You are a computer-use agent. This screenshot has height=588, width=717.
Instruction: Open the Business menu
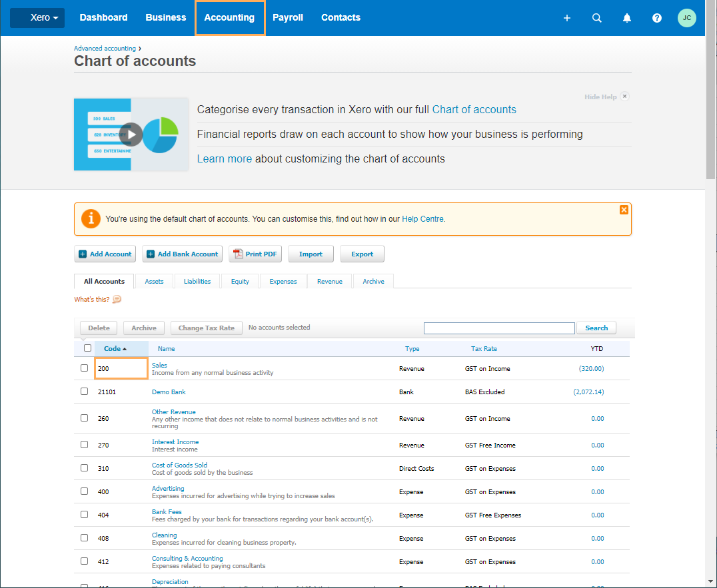(165, 18)
